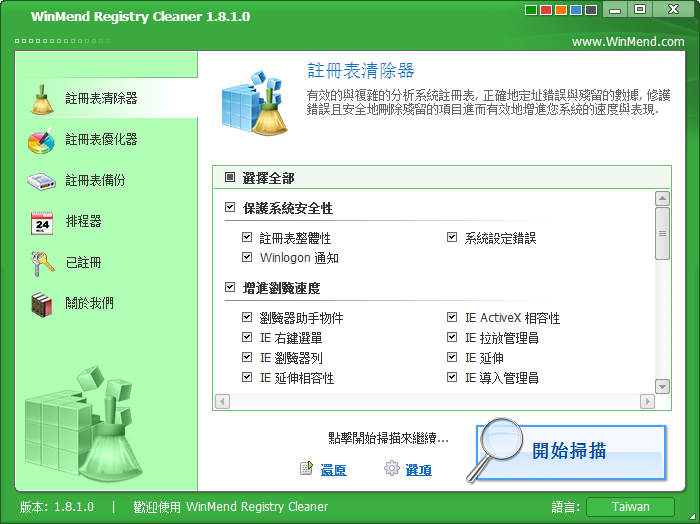Uncheck 註冊表整體性
The height and width of the screenshot is (524, 700).
coord(247,237)
